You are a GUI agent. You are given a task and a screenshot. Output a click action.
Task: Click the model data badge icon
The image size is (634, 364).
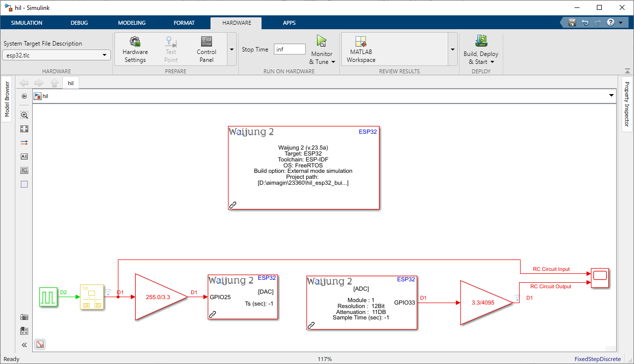40,344
